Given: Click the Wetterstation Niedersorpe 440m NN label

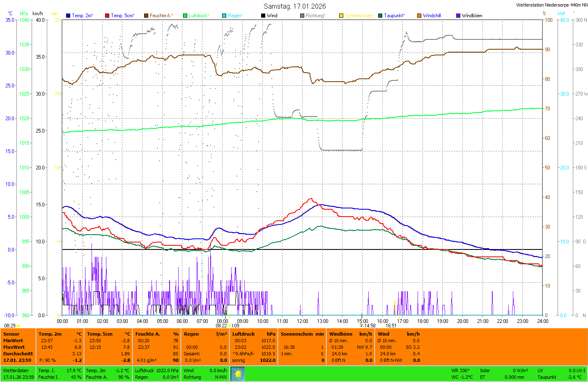Looking at the screenshot, I should (x=551, y=5).
